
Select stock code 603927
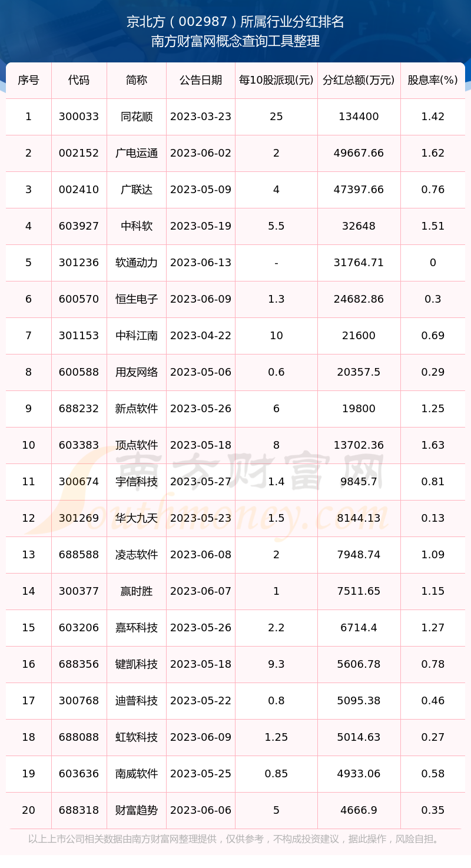pos(79,226)
